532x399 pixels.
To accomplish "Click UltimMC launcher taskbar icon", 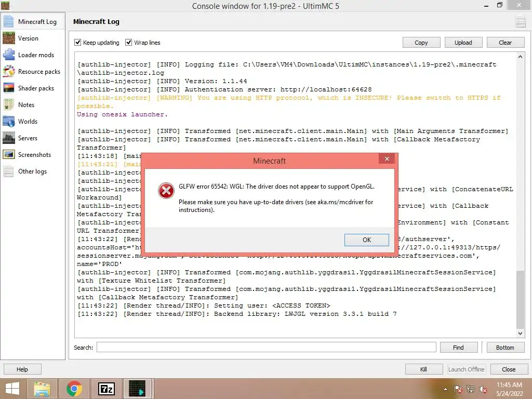I will click(x=137, y=389).
